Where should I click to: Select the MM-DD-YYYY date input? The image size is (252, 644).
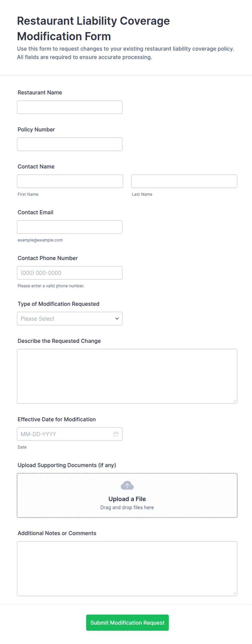70,434
